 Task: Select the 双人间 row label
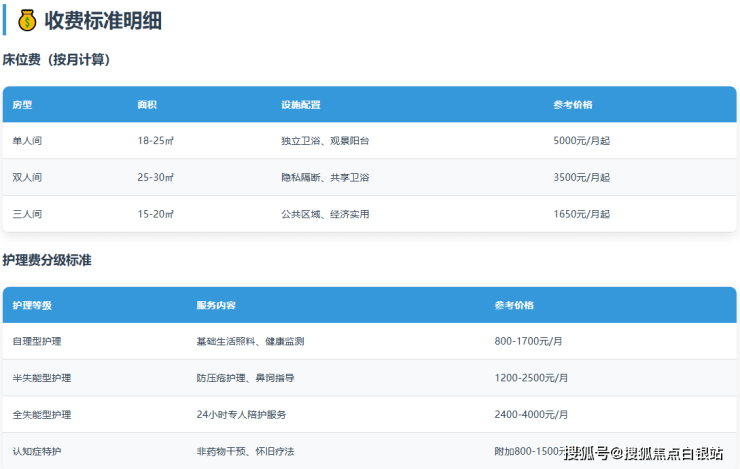pyautogui.click(x=27, y=177)
